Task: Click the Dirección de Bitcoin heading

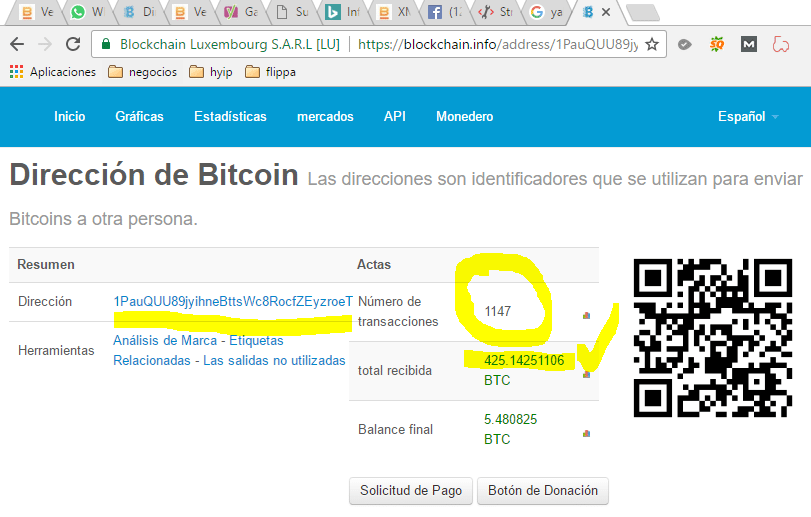Action: 154,175
